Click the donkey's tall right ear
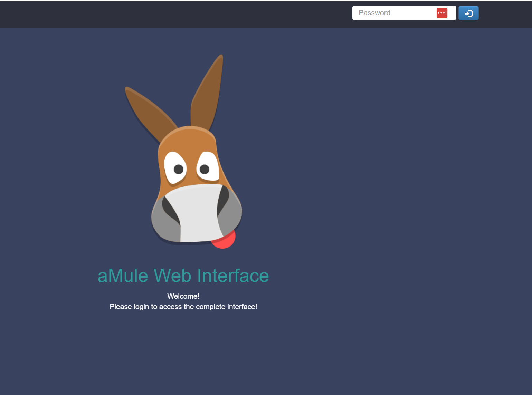 point(207,93)
